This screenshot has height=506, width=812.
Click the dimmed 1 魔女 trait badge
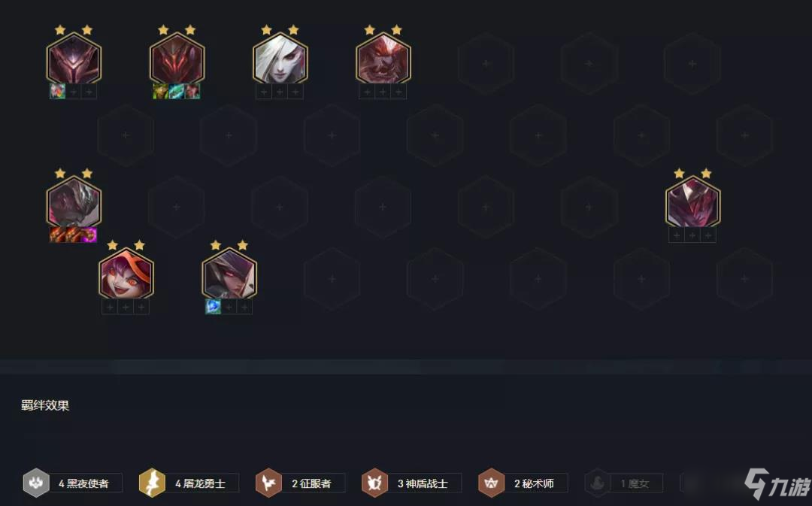624,483
